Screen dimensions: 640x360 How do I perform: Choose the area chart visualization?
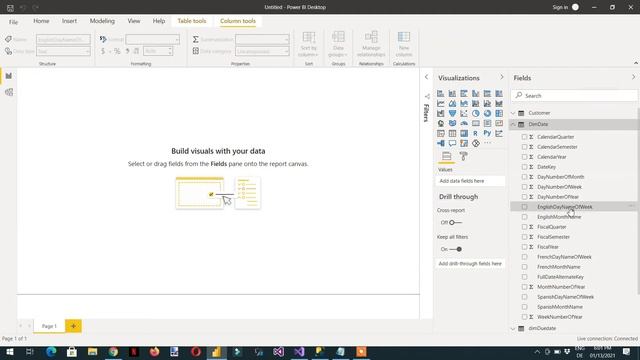pyautogui.click(x=452, y=104)
